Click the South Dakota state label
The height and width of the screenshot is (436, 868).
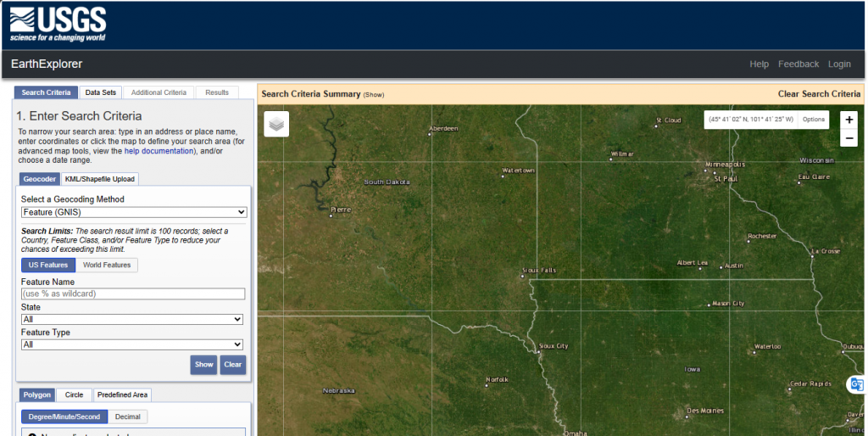pyautogui.click(x=387, y=182)
